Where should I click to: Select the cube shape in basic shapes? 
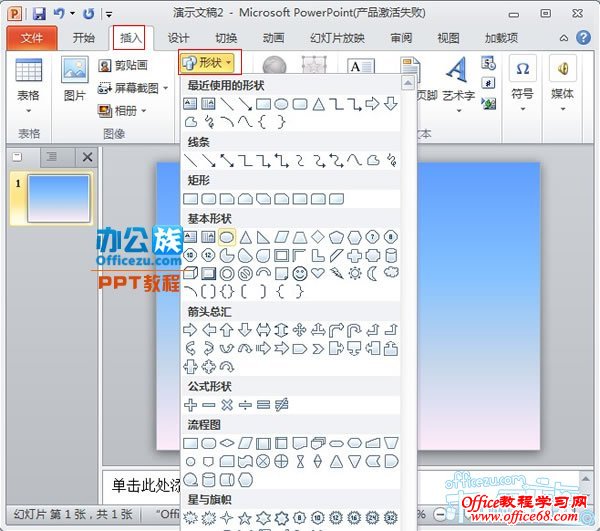point(191,272)
